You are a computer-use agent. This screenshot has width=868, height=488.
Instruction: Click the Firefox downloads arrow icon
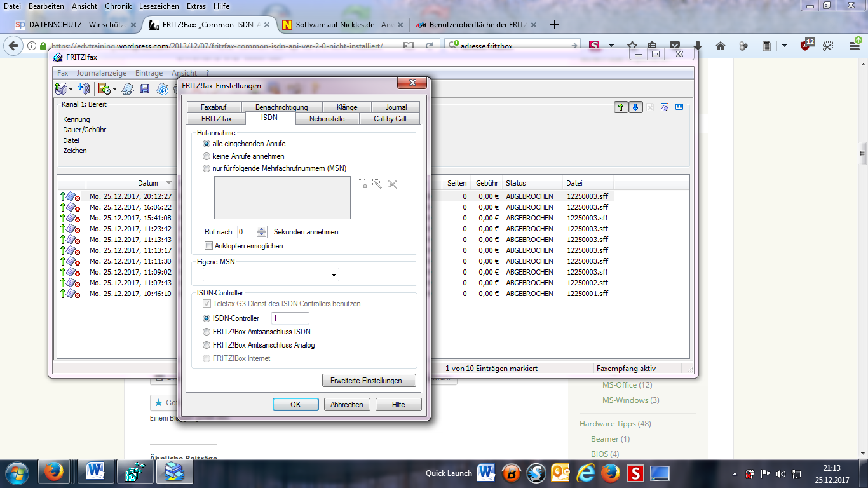(x=698, y=46)
